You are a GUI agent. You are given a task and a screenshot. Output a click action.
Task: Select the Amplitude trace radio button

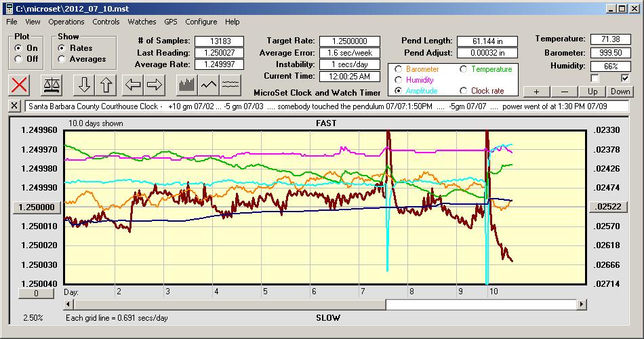(398, 90)
